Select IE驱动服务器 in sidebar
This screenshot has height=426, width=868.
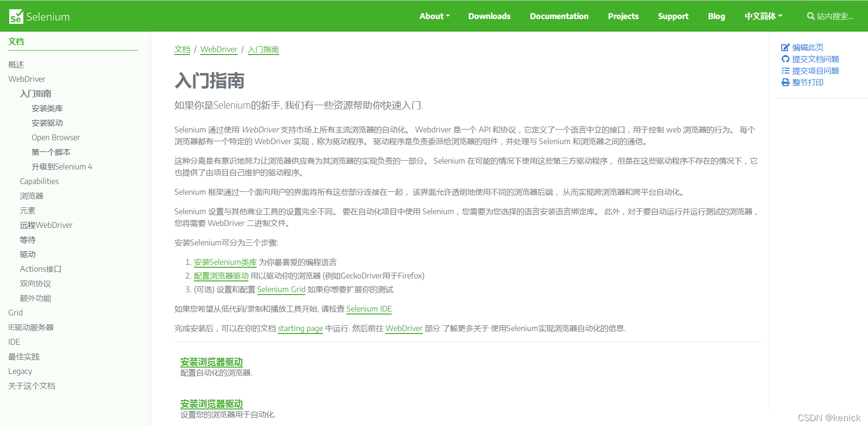[x=31, y=327]
